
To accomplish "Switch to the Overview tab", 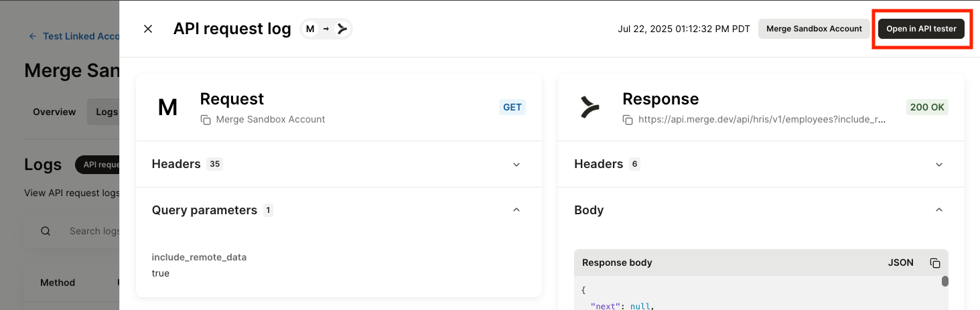I will pyautogui.click(x=54, y=112).
